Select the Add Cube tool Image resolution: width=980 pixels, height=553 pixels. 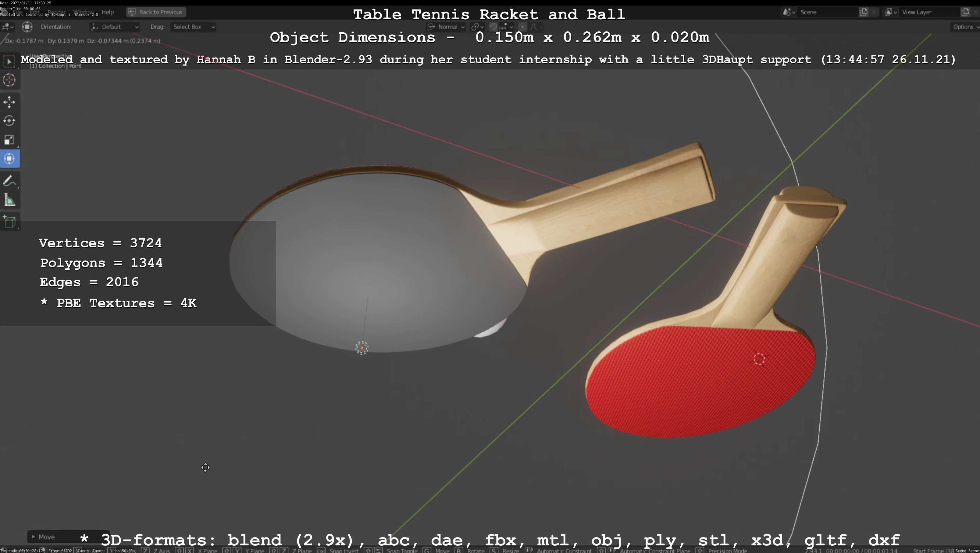pyautogui.click(x=9, y=222)
